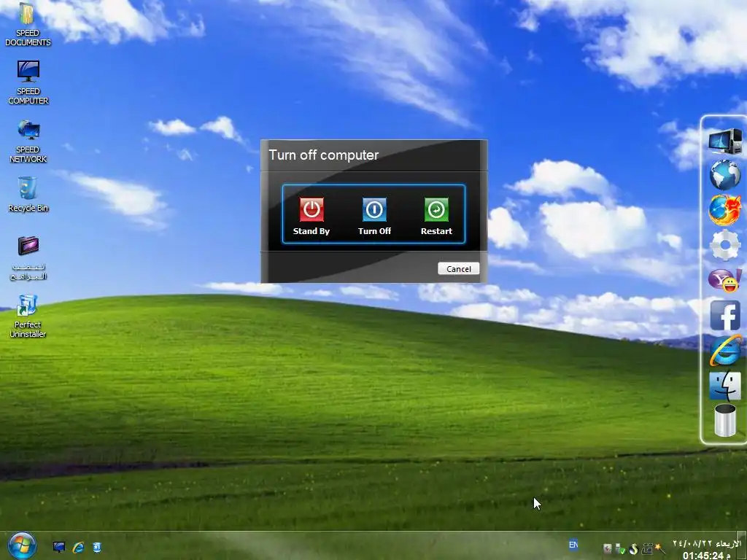Click the blue Turn Off icon
Viewport: 747px width, 560px height.
coord(374,209)
